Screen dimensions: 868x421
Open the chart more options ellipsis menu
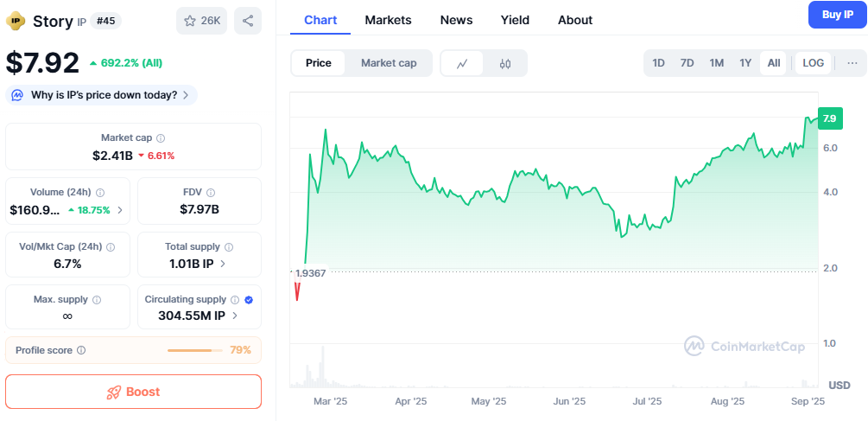[852, 63]
